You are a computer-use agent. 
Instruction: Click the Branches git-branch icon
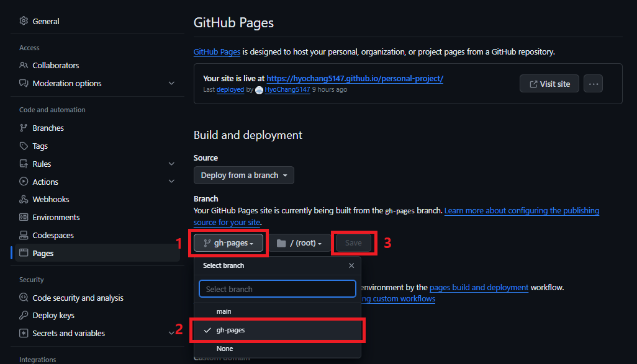(24, 128)
